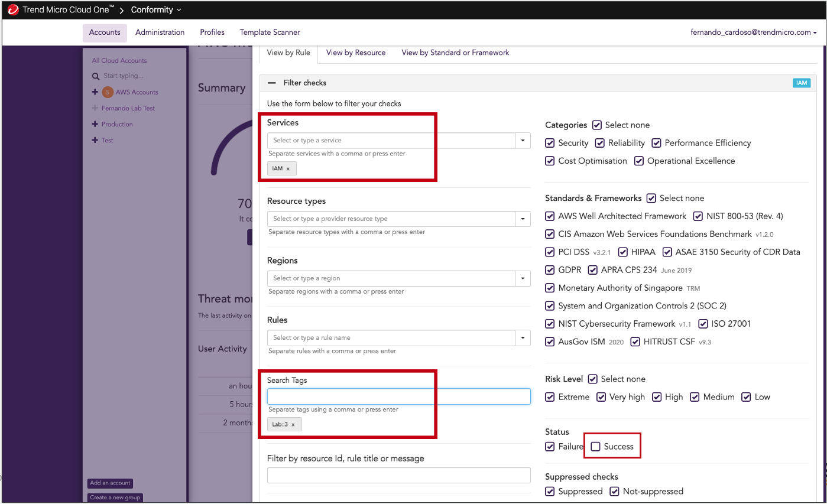Toggle Categories Select none checkbox
The width and height of the screenshot is (827, 504).
597,125
